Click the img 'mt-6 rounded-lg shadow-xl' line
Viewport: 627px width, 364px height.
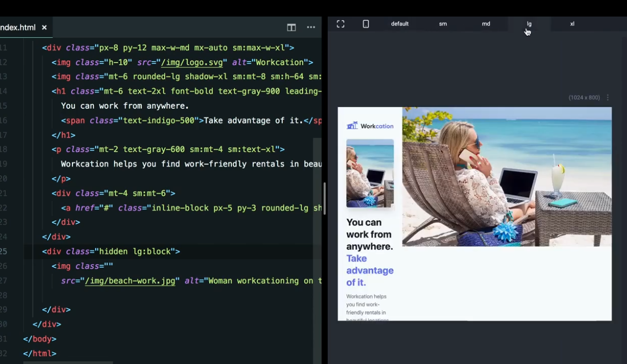pyautogui.click(x=187, y=77)
